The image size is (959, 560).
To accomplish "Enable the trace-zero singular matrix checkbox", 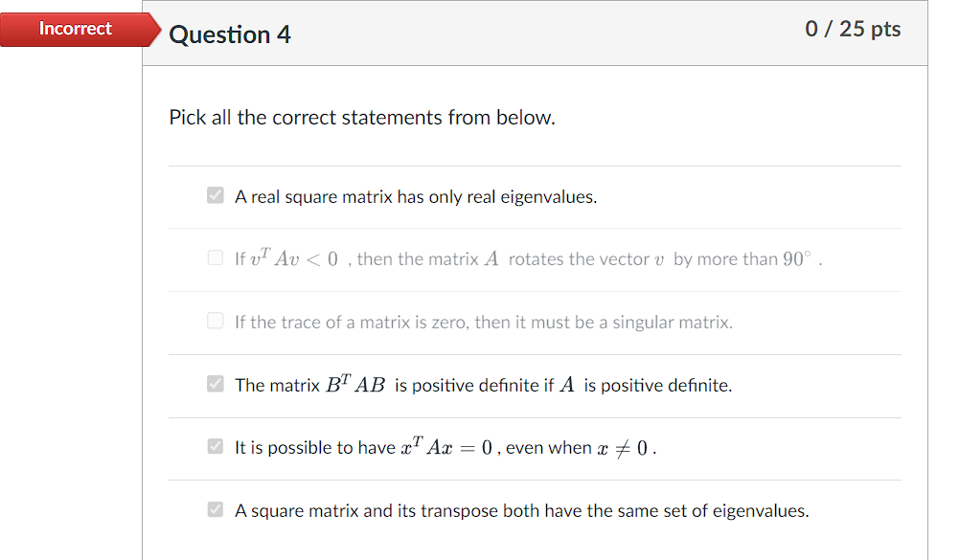I will (215, 320).
